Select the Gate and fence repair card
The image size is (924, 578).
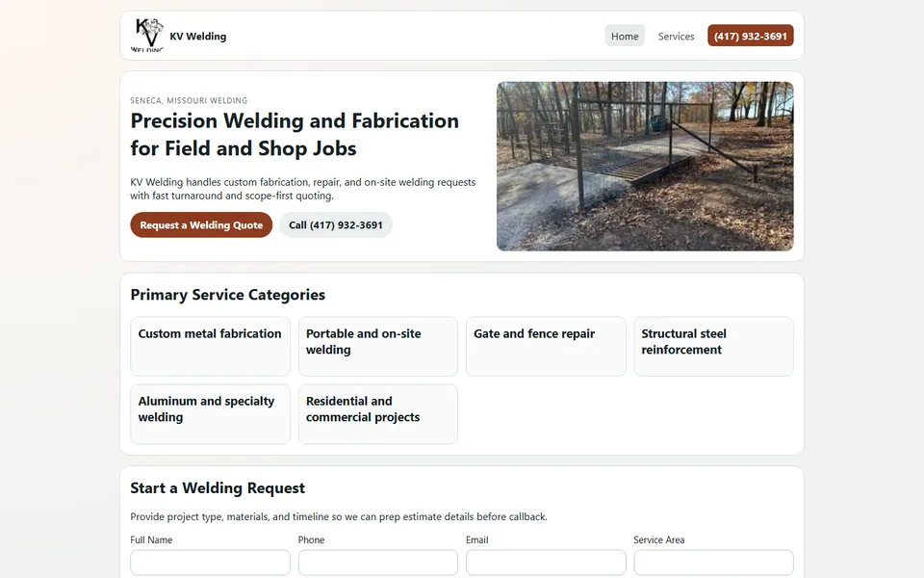546,346
